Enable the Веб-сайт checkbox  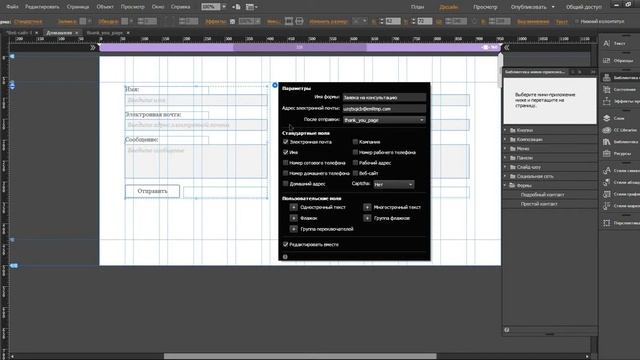coord(355,173)
